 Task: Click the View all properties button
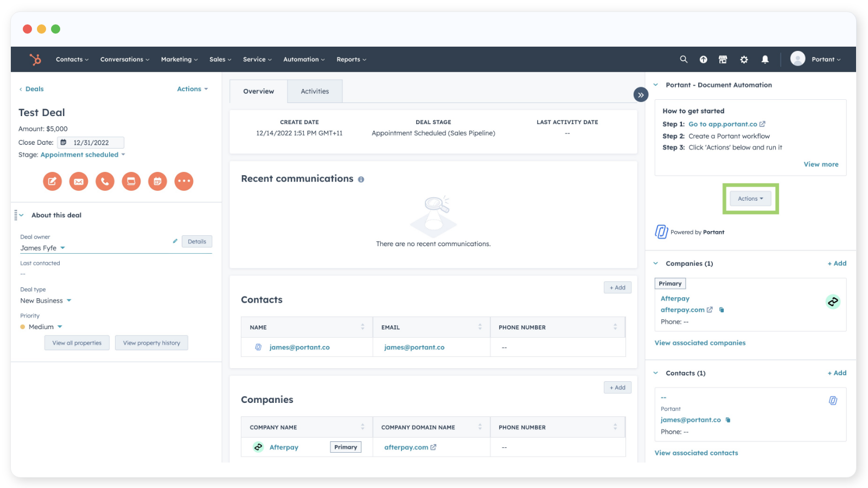[x=77, y=343]
